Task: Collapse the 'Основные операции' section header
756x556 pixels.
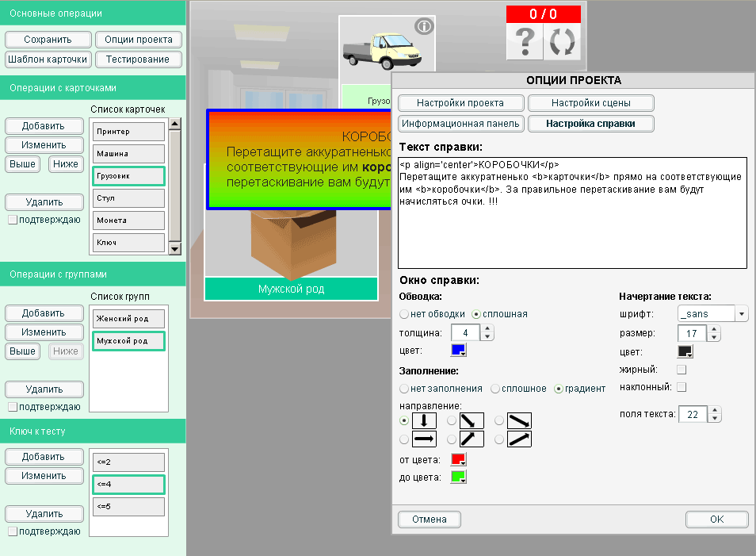Action: pos(93,13)
